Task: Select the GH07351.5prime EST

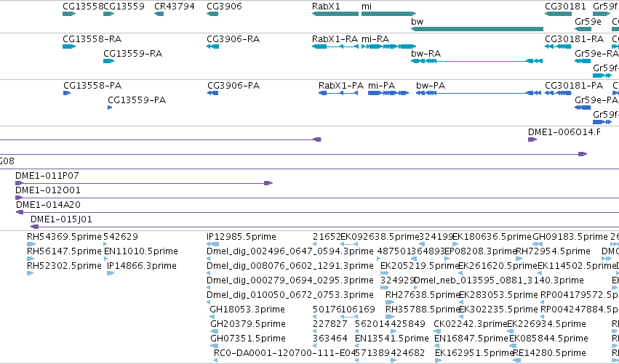Action: 214,346
